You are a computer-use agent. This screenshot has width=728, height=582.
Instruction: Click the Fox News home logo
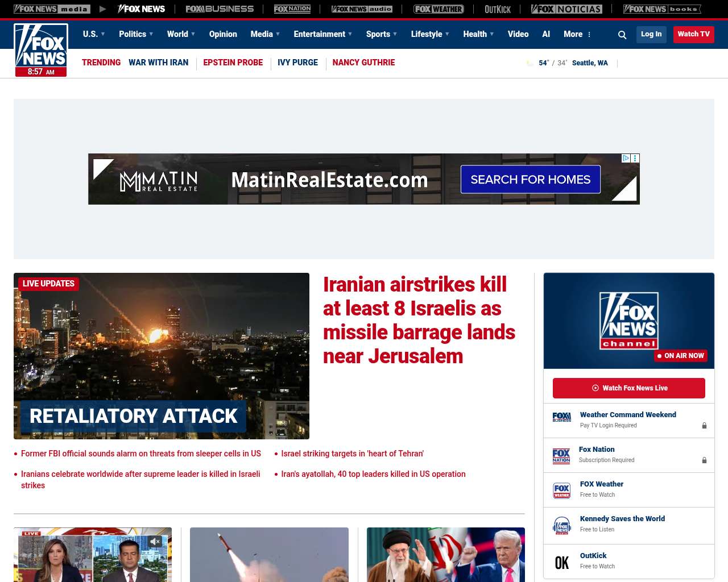pyautogui.click(x=41, y=50)
